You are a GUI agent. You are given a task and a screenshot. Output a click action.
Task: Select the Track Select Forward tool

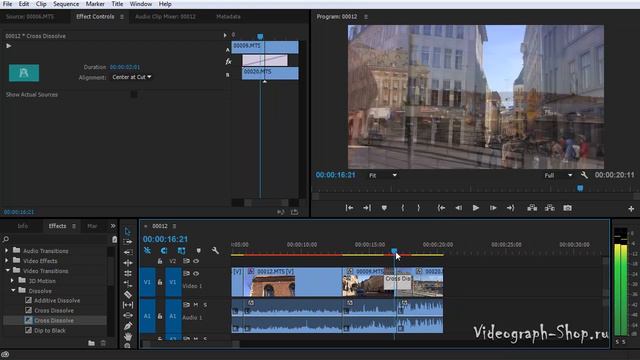(127, 242)
